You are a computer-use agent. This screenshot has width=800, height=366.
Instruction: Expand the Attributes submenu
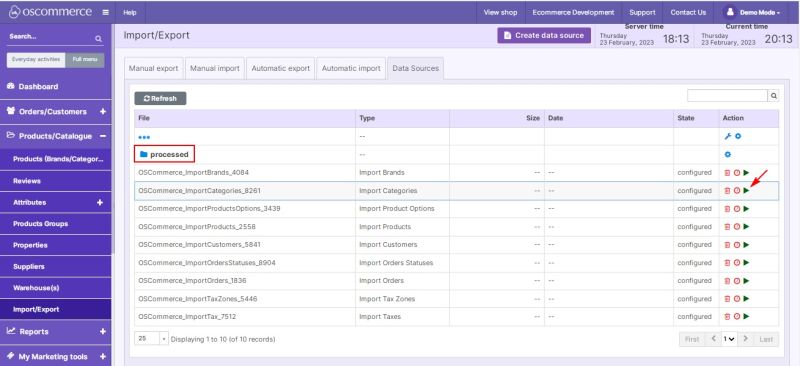point(100,203)
